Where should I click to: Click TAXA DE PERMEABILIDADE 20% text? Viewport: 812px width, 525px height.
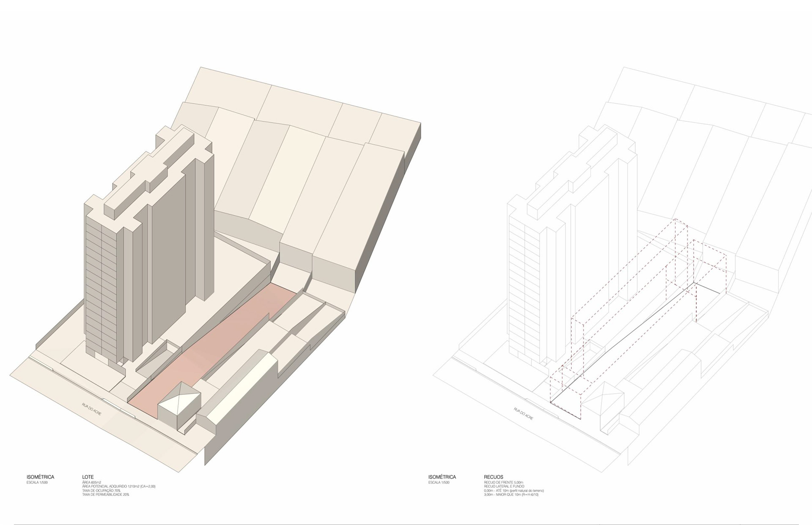point(105,495)
